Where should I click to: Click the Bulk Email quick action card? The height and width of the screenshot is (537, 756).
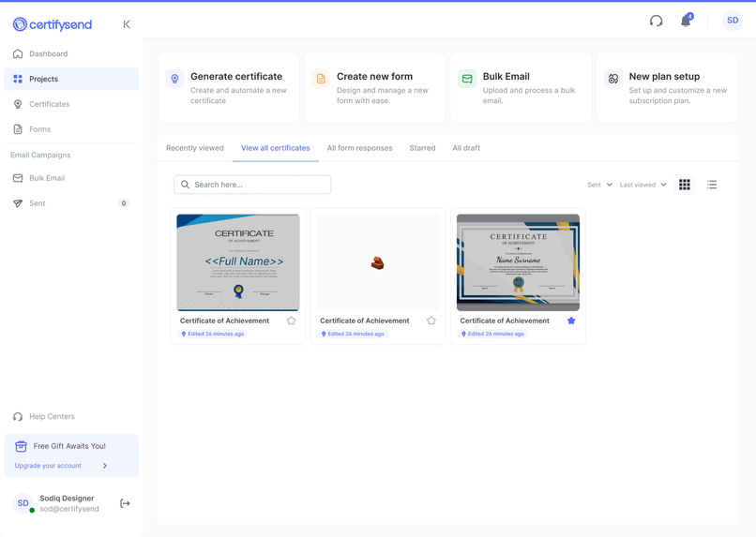click(521, 88)
